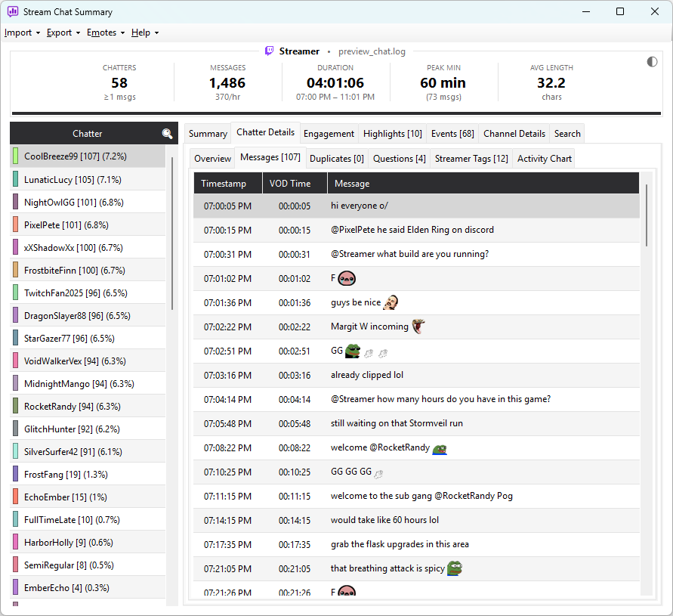Open the Highlights [10] tab

[x=392, y=134]
